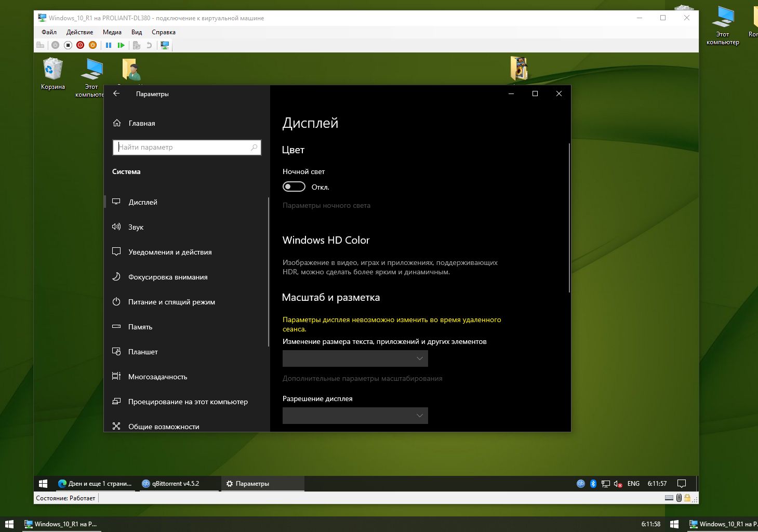The height and width of the screenshot is (532, 758).
Task: Click the Bluetooth icon in the system tray
Action: (x=593, y=484)
